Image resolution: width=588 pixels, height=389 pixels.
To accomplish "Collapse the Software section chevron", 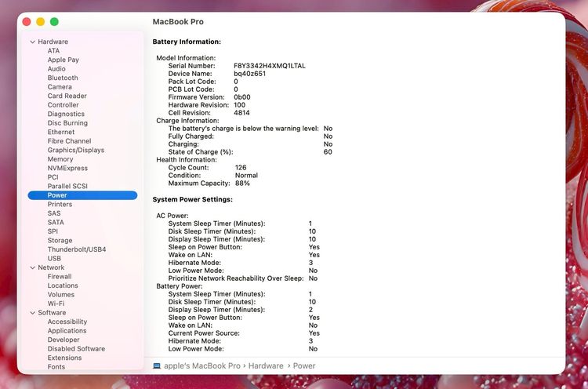I will click(33, 313).
